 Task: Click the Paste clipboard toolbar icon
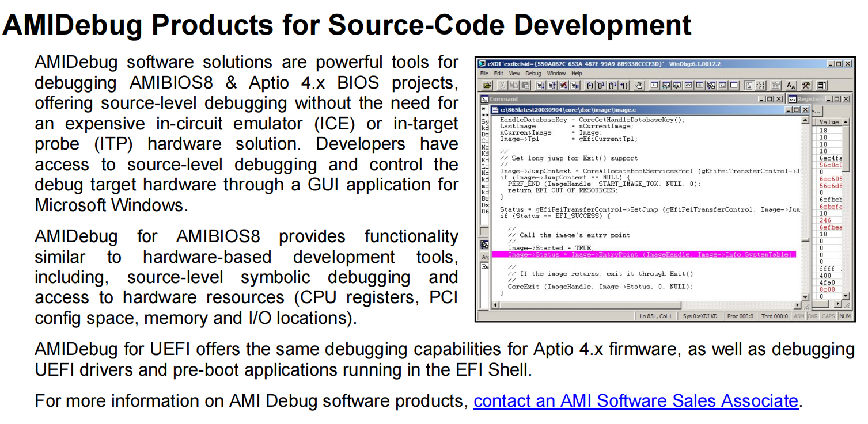(x=525, y=85)
